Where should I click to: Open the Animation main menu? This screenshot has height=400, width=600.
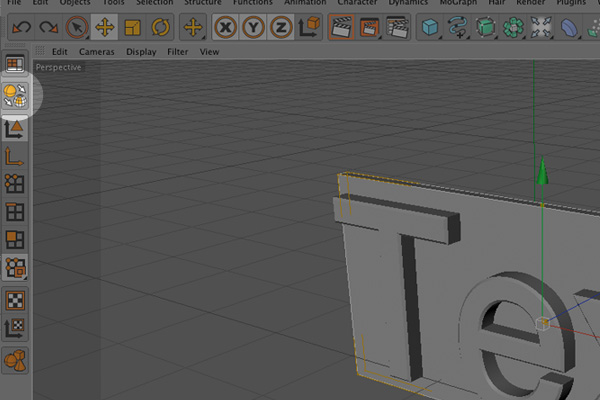pos(305,2)
